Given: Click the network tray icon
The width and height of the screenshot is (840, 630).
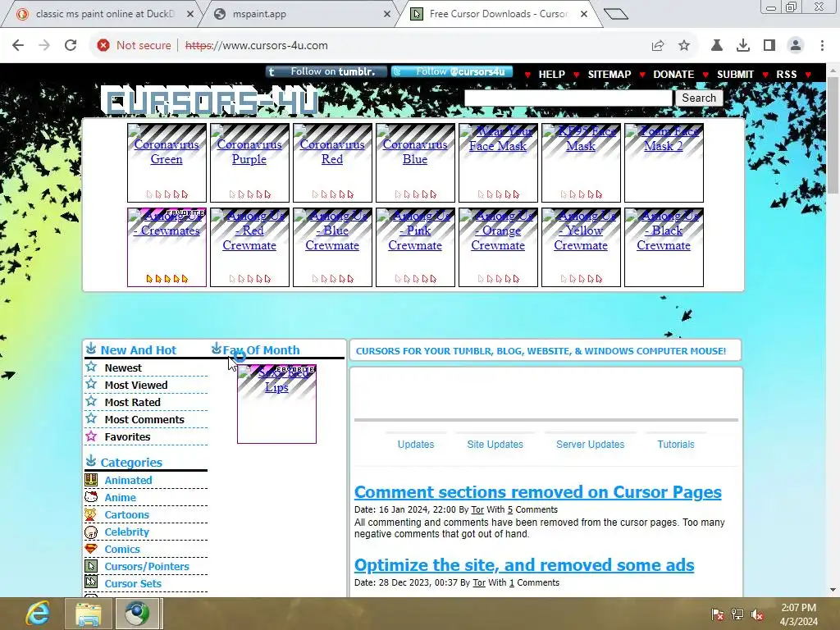Looking at the screenshot, I should click(737, 614).
